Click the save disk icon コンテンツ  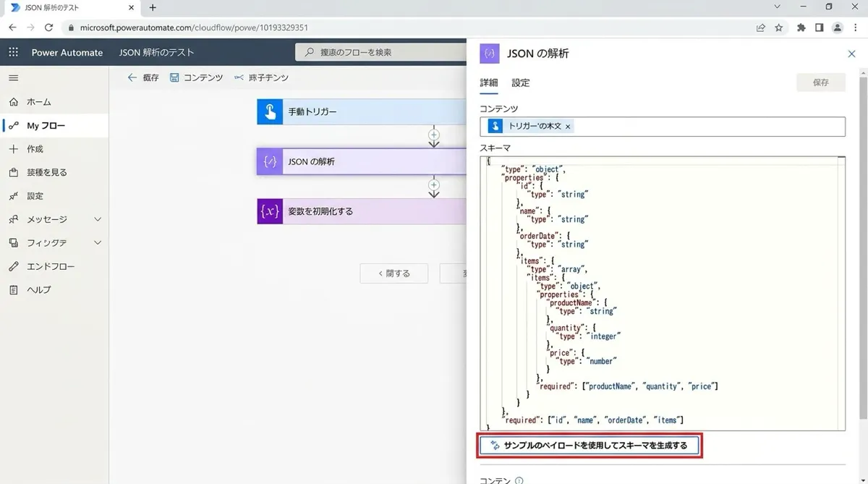174,77
